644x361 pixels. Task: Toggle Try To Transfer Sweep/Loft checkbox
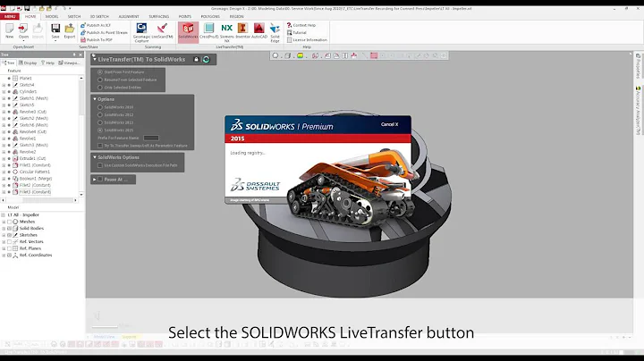100,146
